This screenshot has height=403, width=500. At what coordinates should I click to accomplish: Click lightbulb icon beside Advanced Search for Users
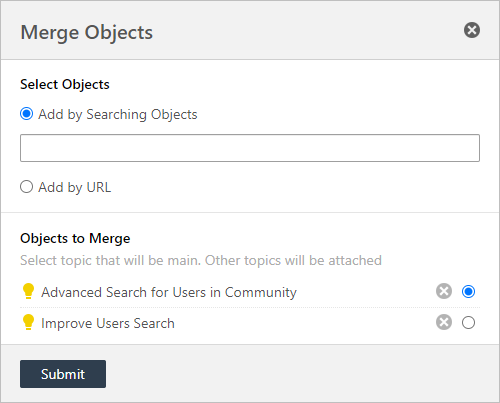[28, 291]
